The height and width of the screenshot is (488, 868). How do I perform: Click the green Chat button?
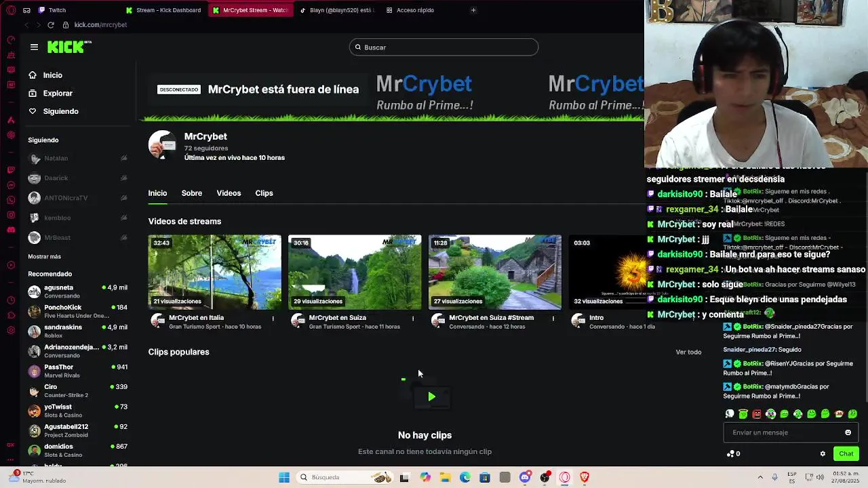pyautogui.click(x=846, y=454)
